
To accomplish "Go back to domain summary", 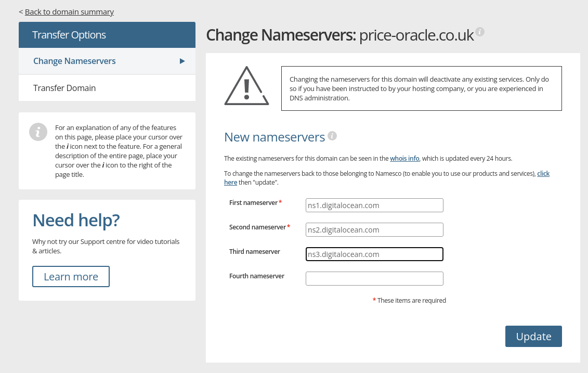I will [x=69, y=12].
